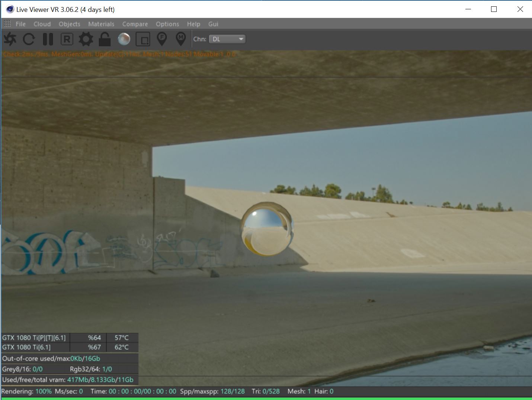Toggle clay mode with the sphere icon
This screenshot has height=400, width=532.
point(124,39)
